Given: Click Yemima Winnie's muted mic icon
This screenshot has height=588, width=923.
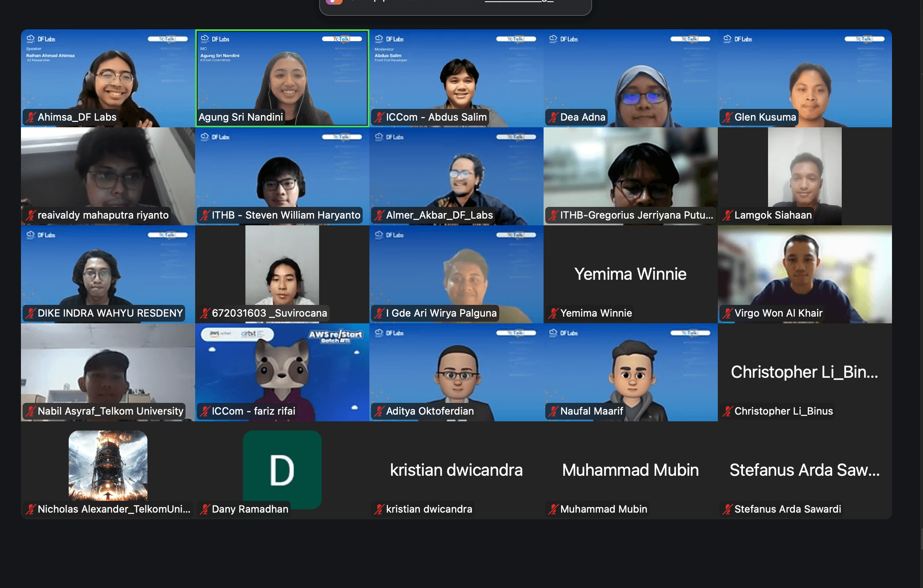Looking at the screenshot, I should point(553,313).
